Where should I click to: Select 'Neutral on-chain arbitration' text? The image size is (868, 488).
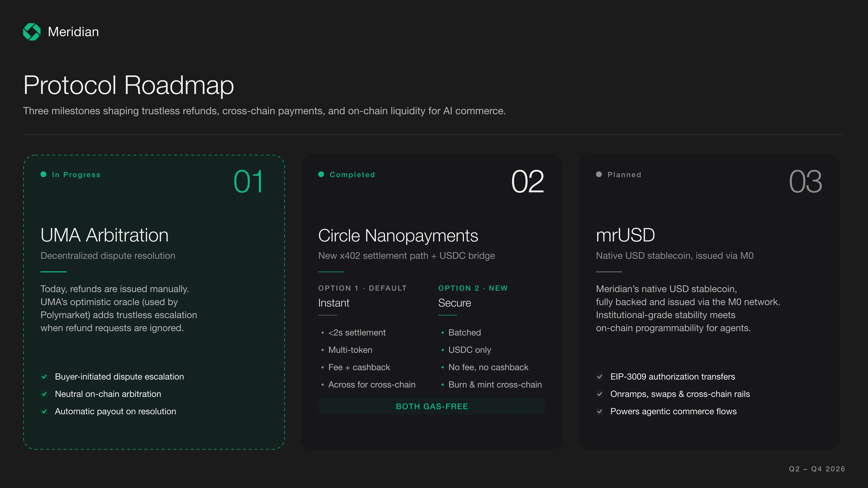(108, 394)
